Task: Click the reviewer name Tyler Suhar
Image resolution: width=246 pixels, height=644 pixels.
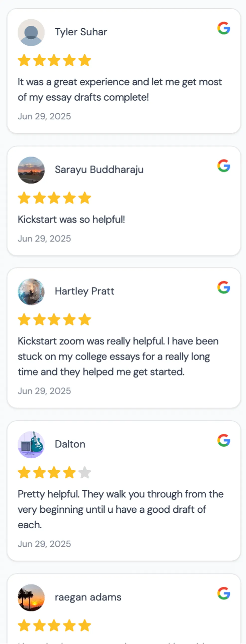Action: (x=81, y=32)
